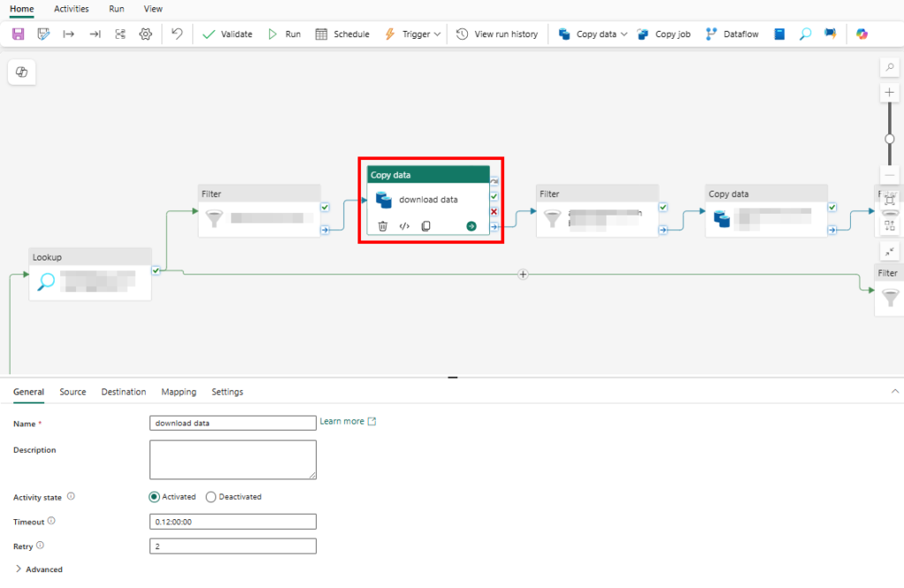
Task: Click the Validate button
Action: pyautogui.click(x=227, y=34)
